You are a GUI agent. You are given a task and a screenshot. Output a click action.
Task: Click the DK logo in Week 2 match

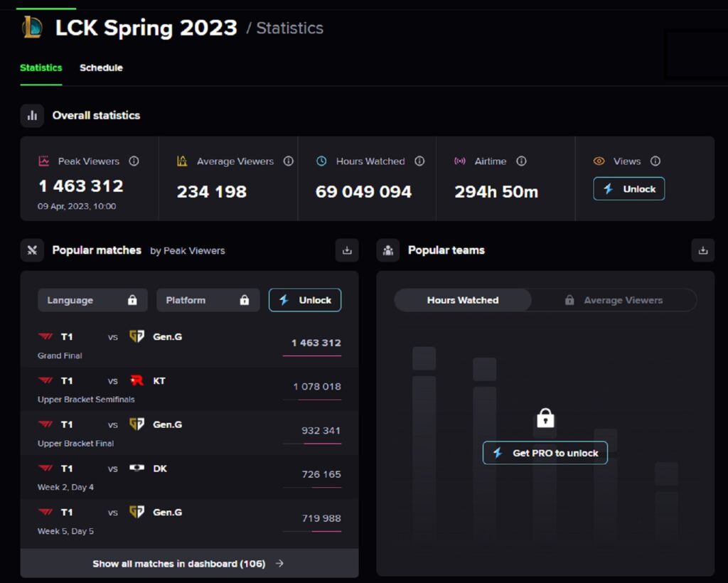point(136,468)
